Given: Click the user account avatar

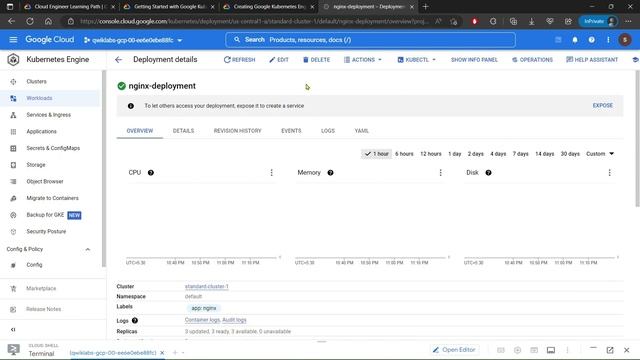Looking at the screenshot, I should [625, 40].
